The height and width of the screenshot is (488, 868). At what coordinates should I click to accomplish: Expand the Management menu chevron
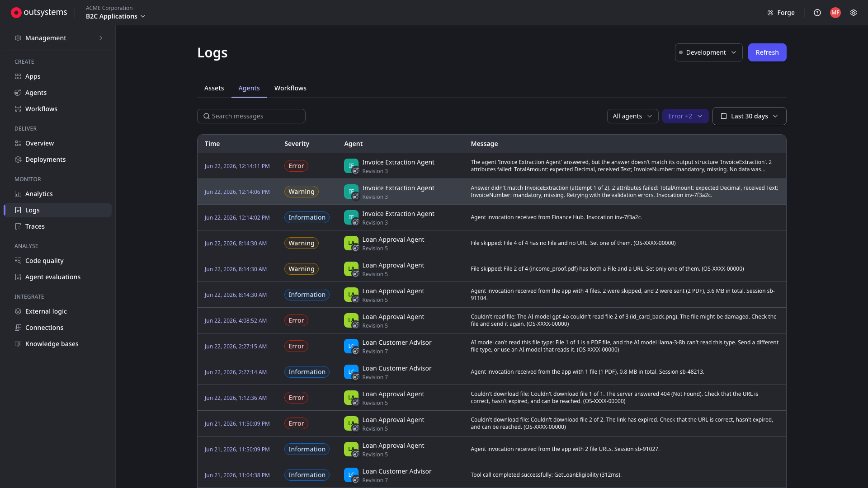[101, 38]
